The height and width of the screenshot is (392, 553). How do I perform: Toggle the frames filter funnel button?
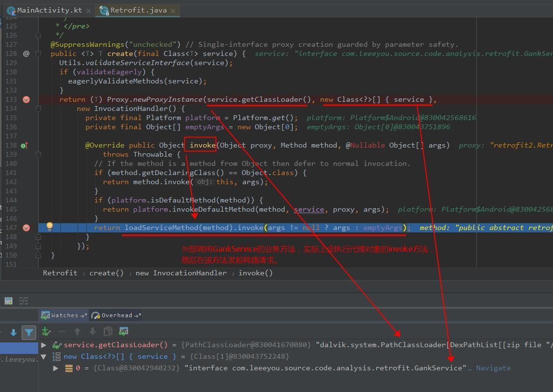click(x=29, y=332)
